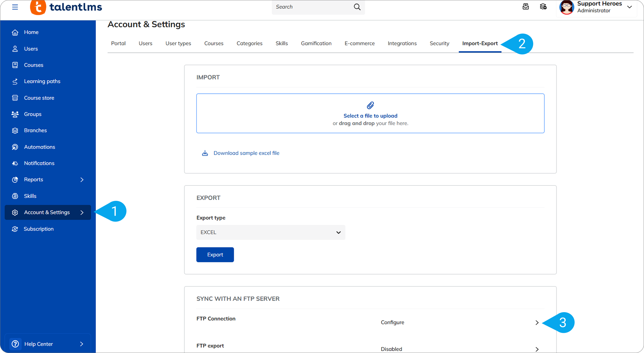Viewport: 644px width, 353px height.
Task: Click the search magnifier icon
Action: [357, 7]
